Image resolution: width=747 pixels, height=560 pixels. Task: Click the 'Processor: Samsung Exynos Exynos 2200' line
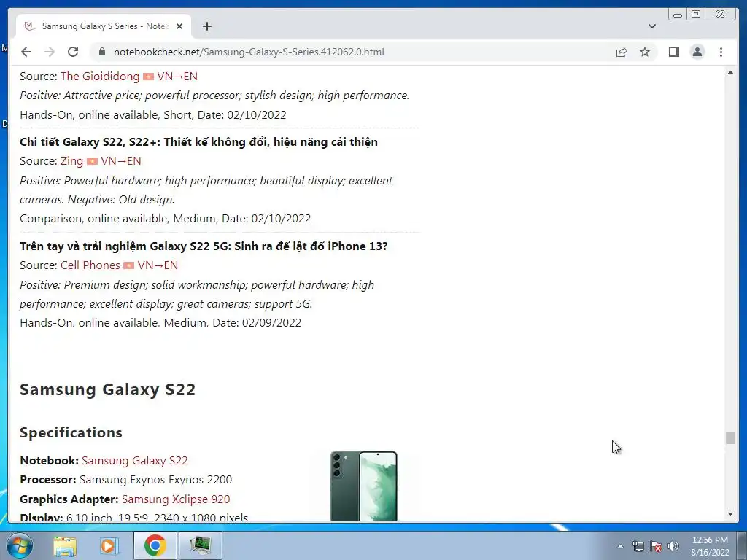tap(125, 480)
